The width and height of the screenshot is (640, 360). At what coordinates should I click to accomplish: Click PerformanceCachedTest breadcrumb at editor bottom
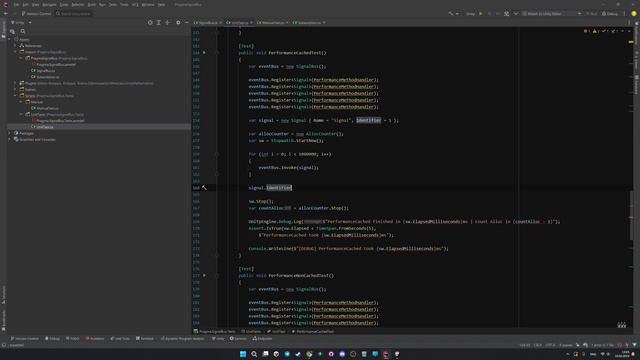point(313,331)
